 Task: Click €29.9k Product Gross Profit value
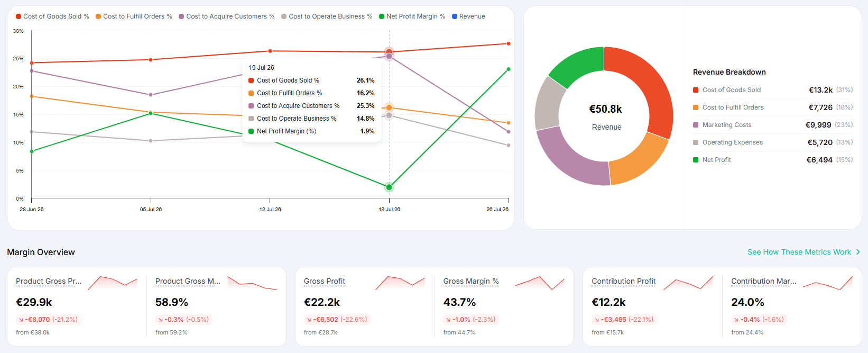tap(34, 302)
